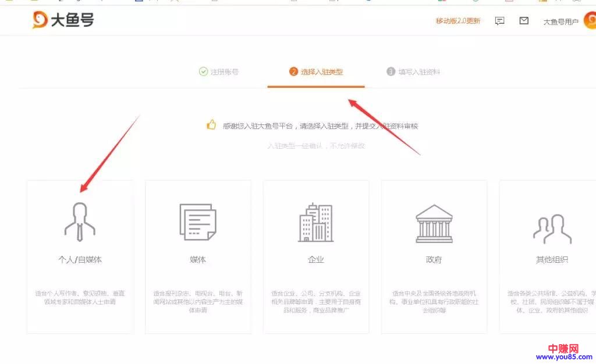Click the 大鱼号 logo icon
This screenshot has height=364, width=596.
[40, 20]
